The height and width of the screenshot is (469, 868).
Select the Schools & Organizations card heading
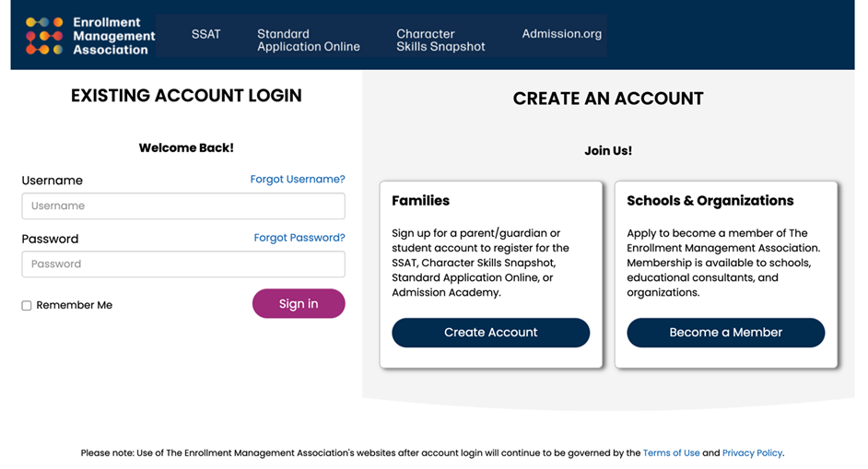point(710,201)
